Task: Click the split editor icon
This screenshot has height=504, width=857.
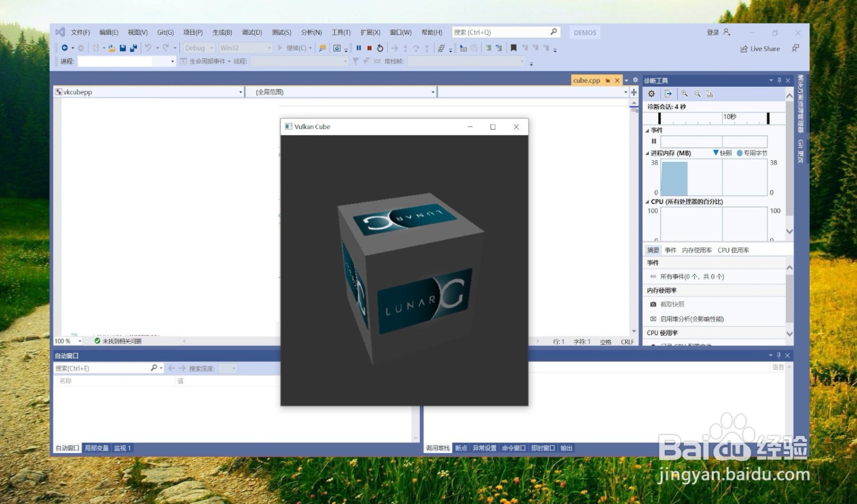Action: (634, 92)
